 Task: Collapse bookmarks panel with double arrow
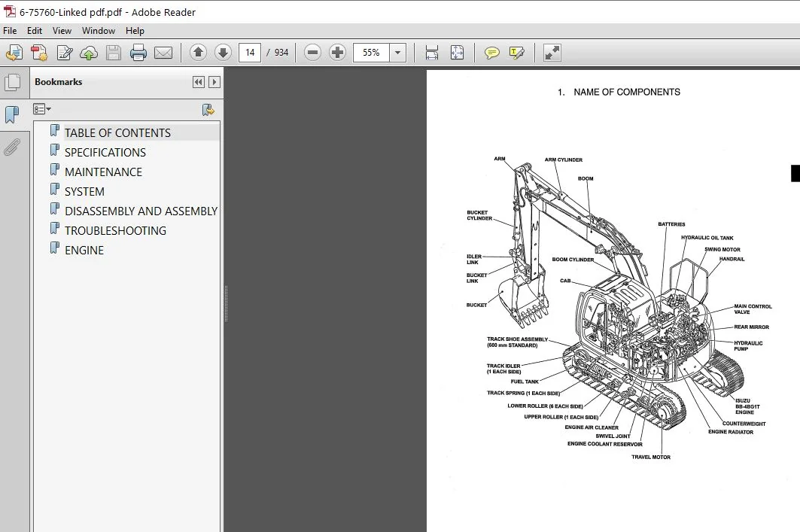(x=199, y=82)
